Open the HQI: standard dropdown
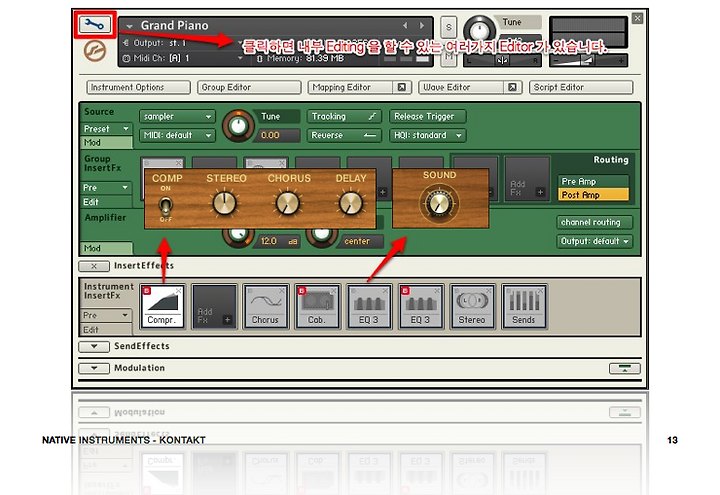720x495 pixels. (x=428, y=135)
